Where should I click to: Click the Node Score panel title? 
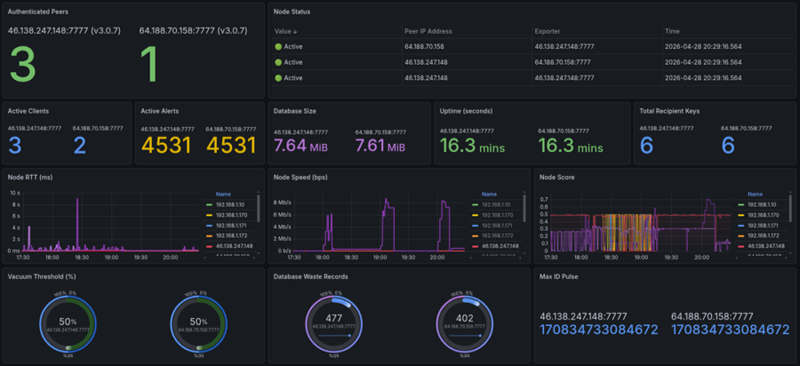(x=557, y=177)
